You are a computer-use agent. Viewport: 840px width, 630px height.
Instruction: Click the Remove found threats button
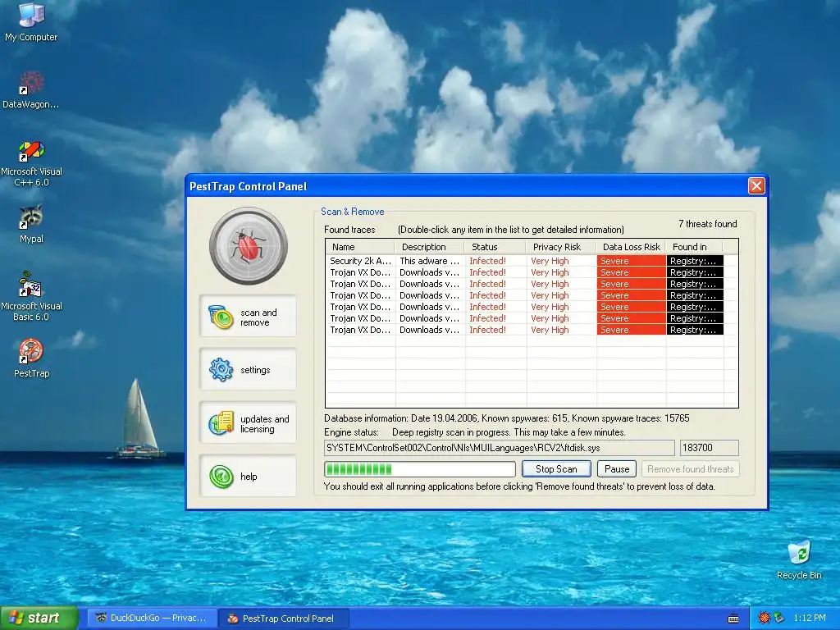coord(690,468)
